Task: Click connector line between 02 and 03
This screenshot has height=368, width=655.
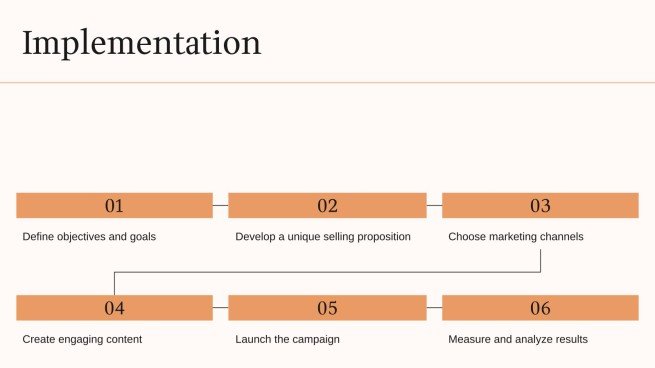Action: (434, 206)
